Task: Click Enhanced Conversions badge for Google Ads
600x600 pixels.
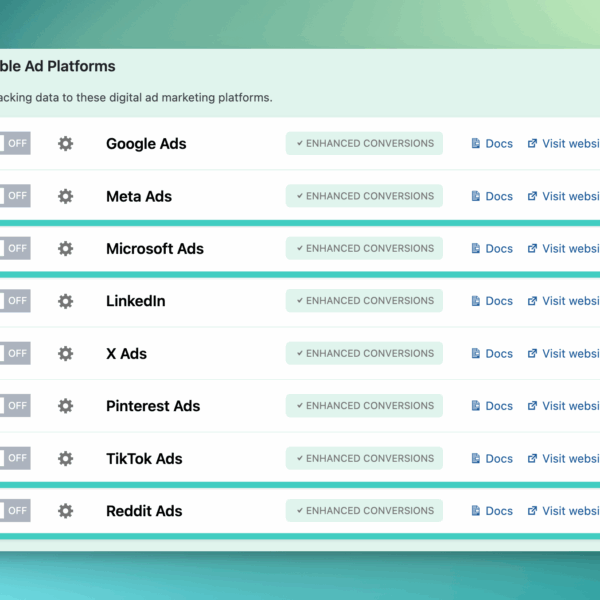Action: point(364,143)
